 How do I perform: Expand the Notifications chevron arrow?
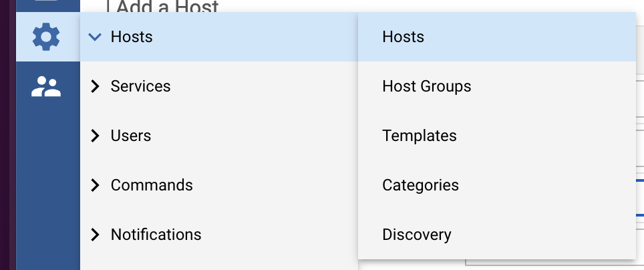tap(96, 235)
